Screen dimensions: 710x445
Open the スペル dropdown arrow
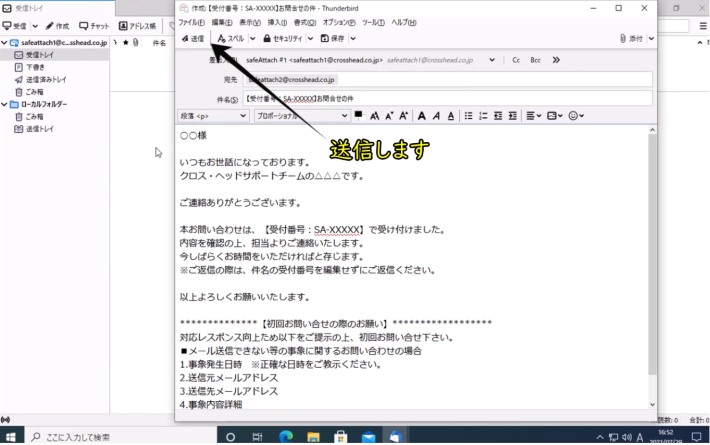point(253,38)
